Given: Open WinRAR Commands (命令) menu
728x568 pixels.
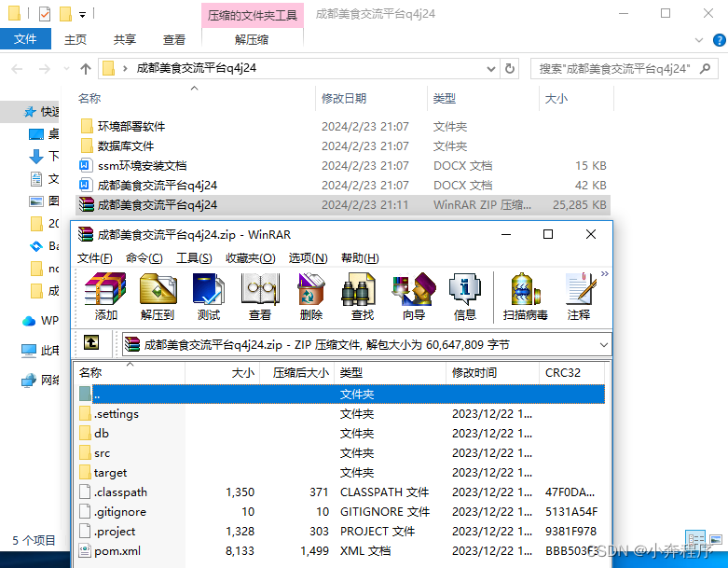Looking at the screenshot, I should 144,258.
